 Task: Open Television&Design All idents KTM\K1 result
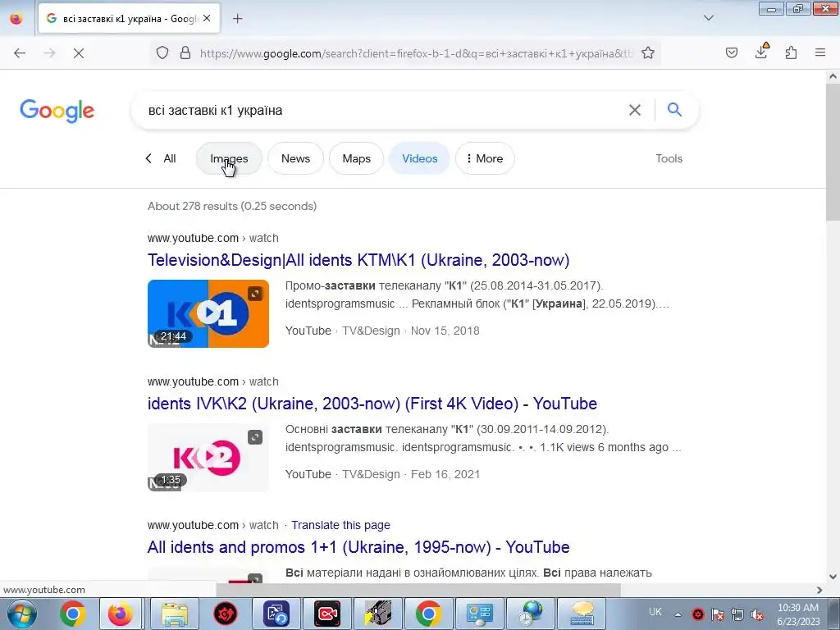[358, 260]
